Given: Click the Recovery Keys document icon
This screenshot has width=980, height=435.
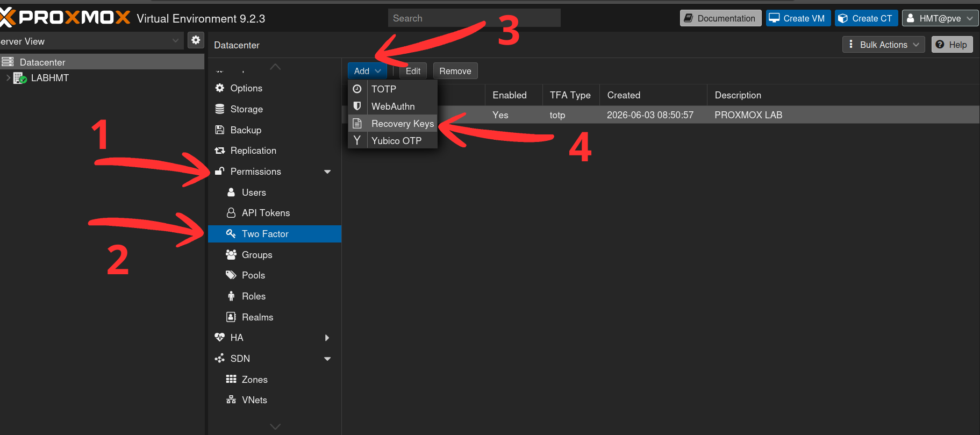Looking at the screenshot, I should point(357,123).
